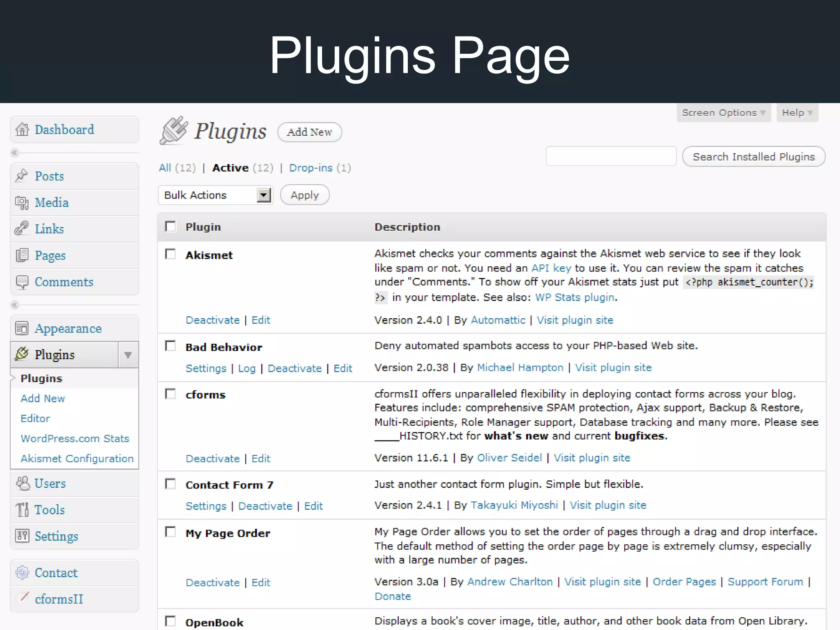Open Akismet Configuration submenu item
Viewport: 840px width, 630px height.
[77, 459]
